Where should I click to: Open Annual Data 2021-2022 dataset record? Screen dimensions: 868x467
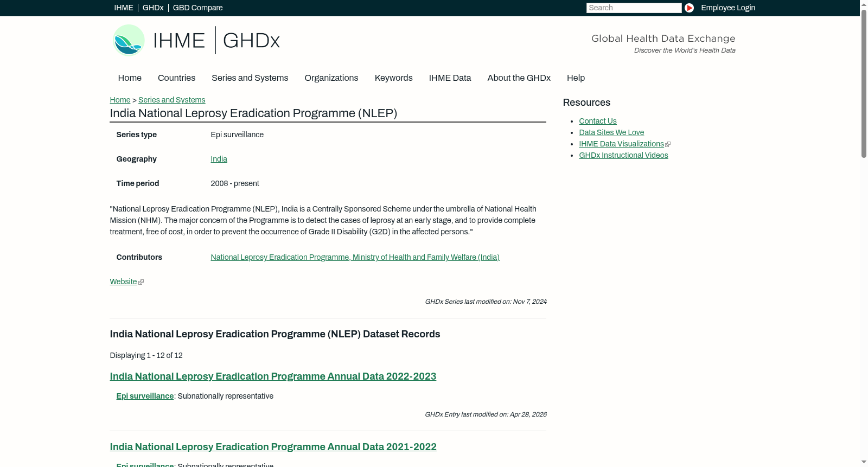(273, 447)
